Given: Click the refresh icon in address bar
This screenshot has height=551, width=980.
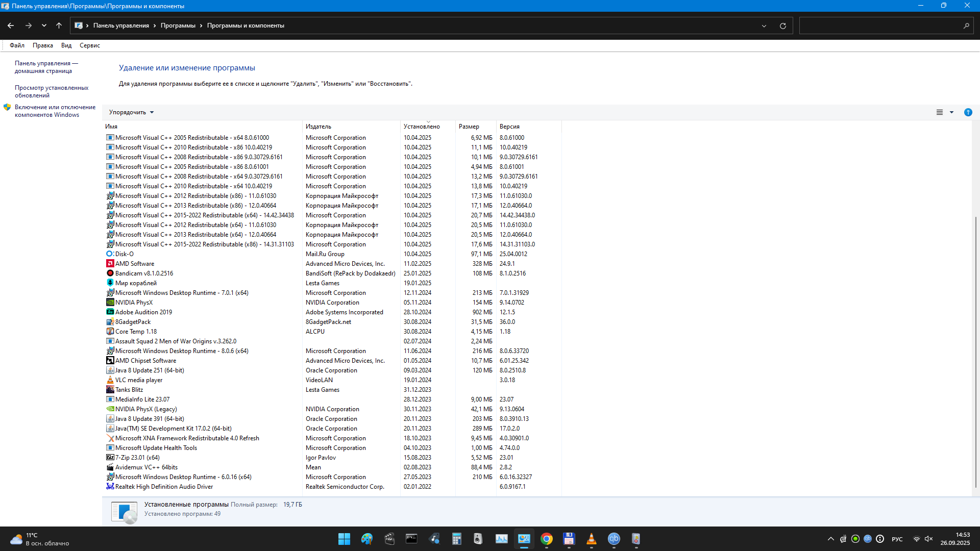Looking at the screenshot, I should coord(782,26).
